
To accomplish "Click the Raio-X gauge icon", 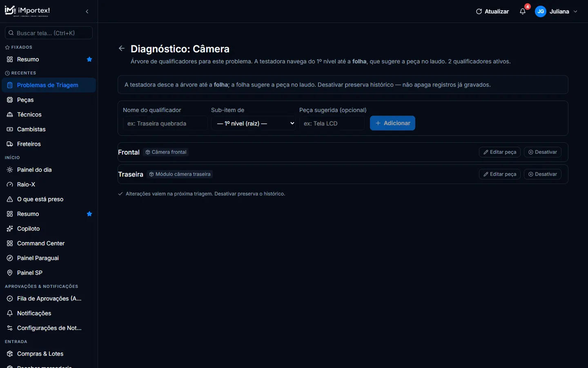I will click(10, 184).
